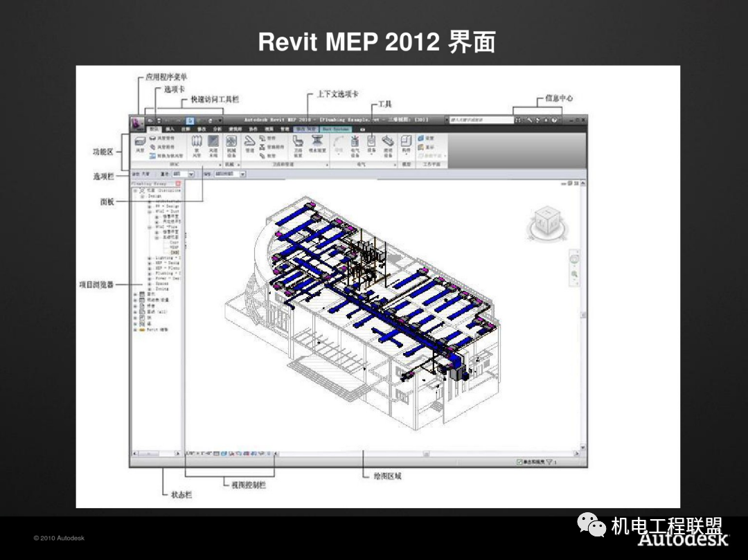Select the Flex Pipe (软管) tool
Image resolution: width=748 pixels, height=560 pixels.
click(x=268, y=156)
